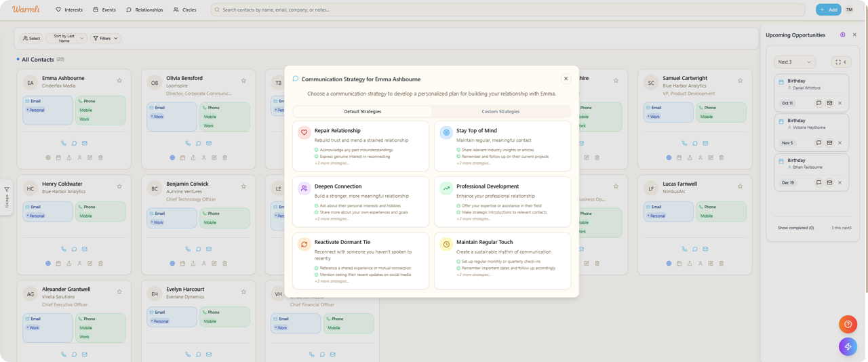868x362 pixels.
Task: Edit Benjamin Colwick's card with pencil icon
Action: point(214,264)
